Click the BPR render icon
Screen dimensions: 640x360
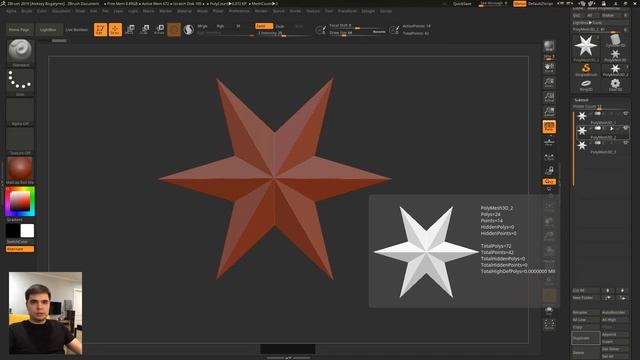click(549, 46)
